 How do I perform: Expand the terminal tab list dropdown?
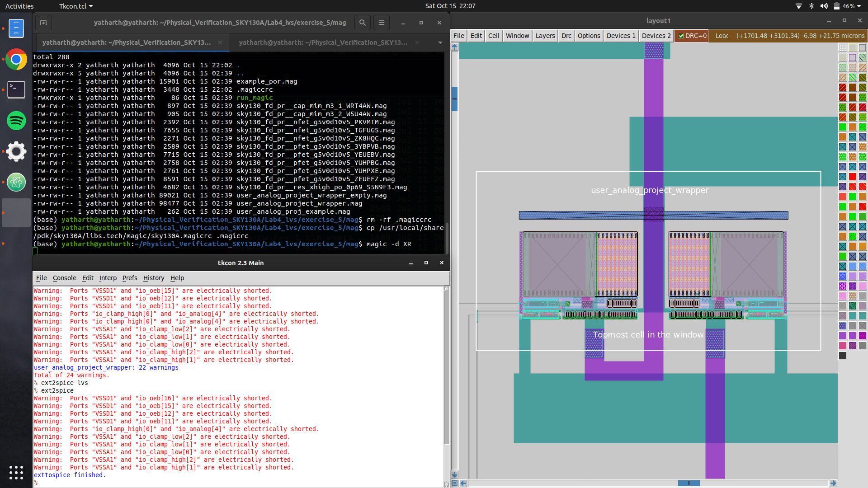440,42
